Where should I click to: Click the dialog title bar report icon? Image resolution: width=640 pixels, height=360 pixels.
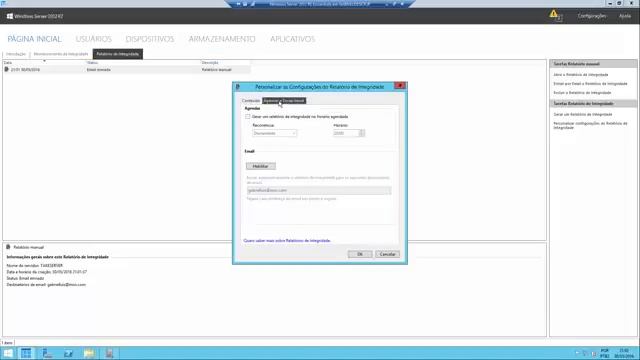238,87
